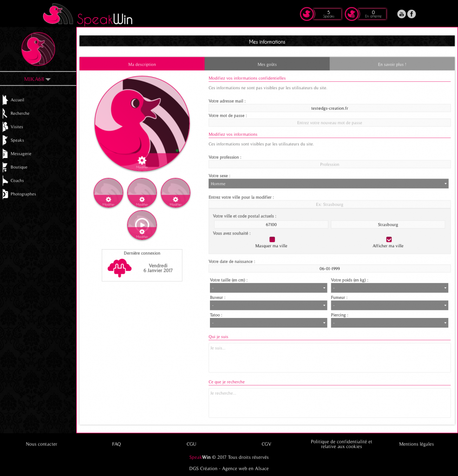Check the Masquer ma ville checkbox
458x476 pixels.
tap(272, 239)
